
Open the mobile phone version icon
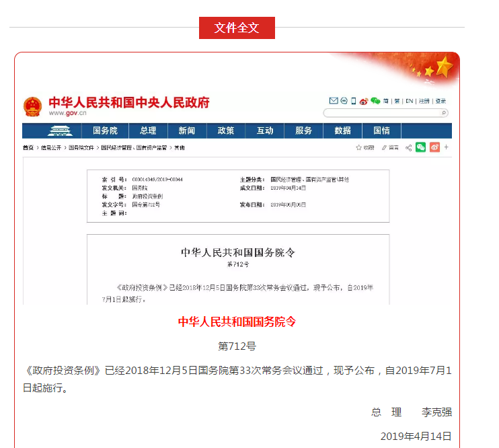353,101
